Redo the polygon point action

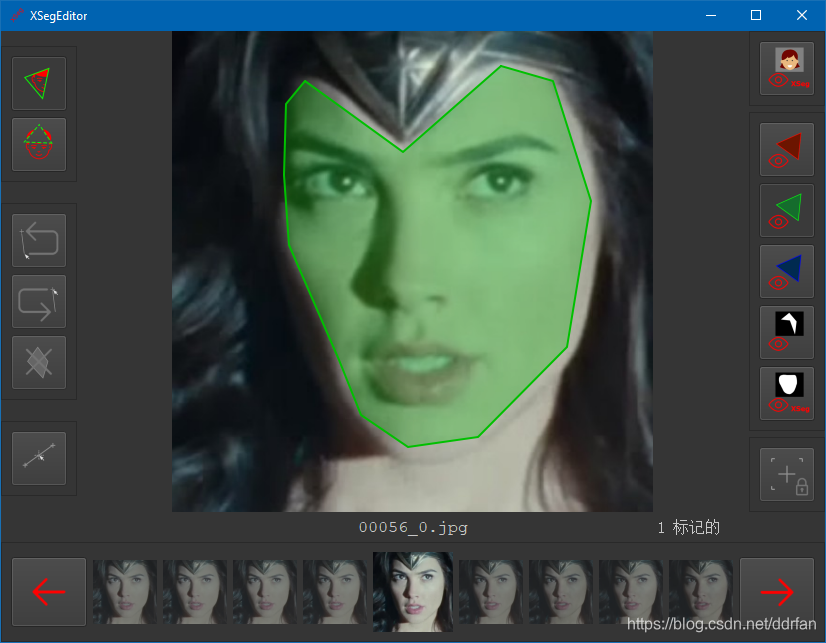39,301
